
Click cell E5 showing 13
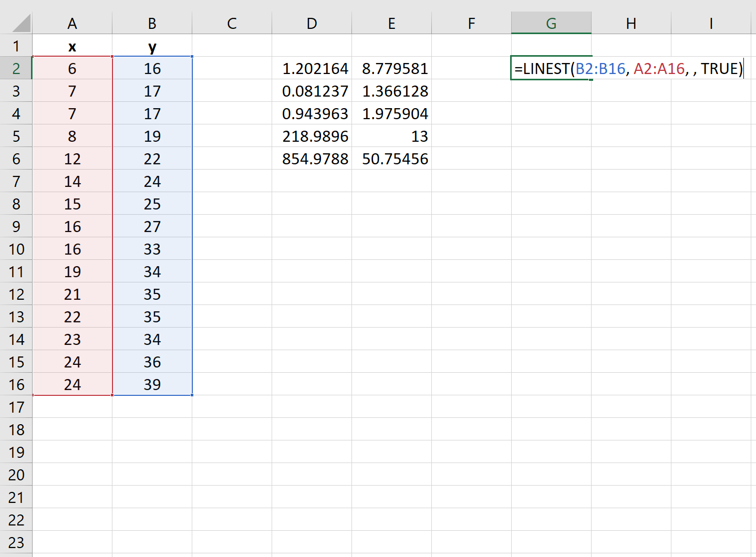click(x=392, y=136)
